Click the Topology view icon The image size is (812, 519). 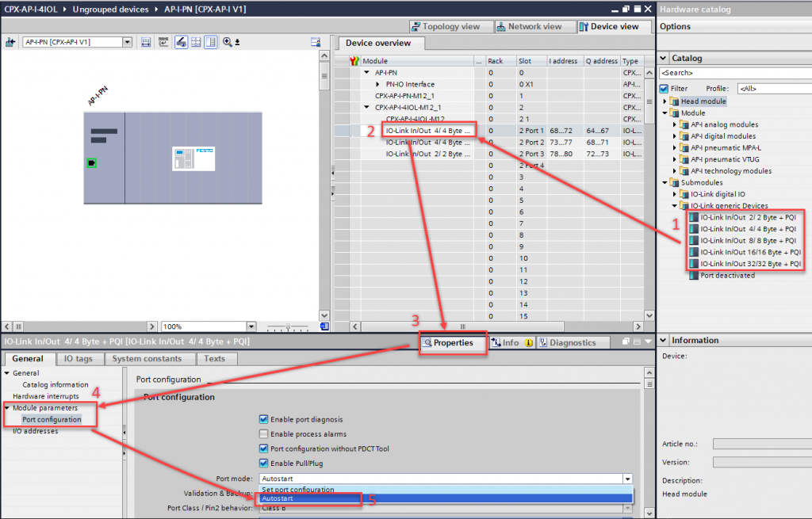point(416,27)
